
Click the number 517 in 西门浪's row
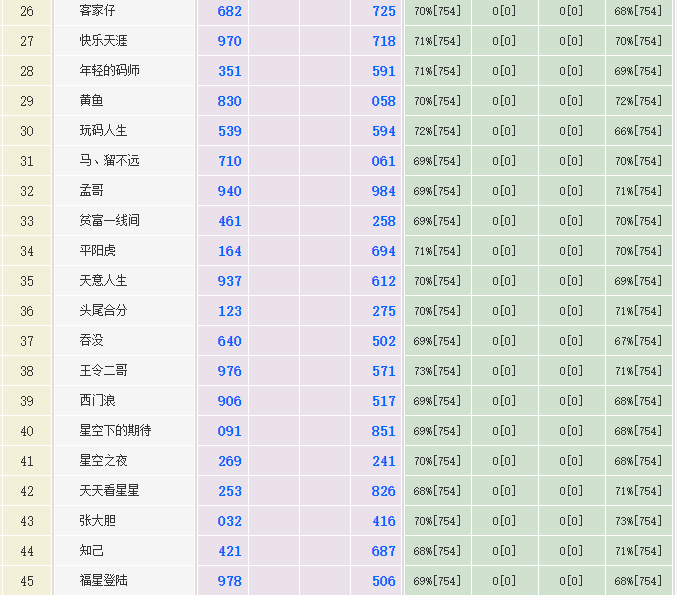383,401
